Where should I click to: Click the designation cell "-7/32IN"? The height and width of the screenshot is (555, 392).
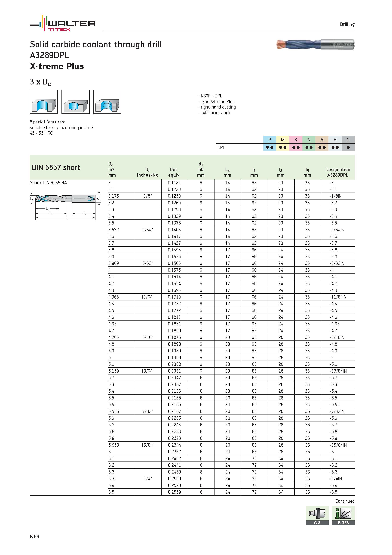pyautogui.click(x=337, y=411)
